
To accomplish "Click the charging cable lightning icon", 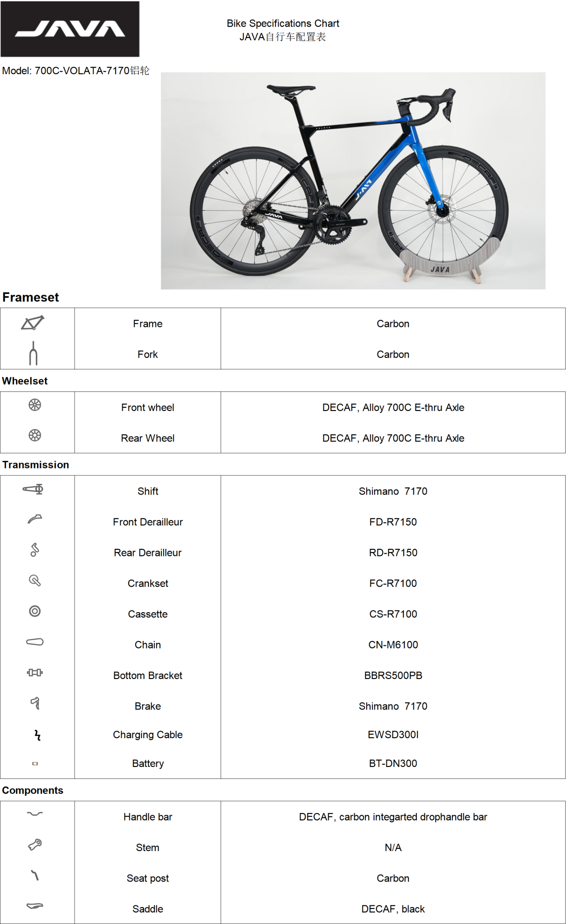I will click(38, 735).
